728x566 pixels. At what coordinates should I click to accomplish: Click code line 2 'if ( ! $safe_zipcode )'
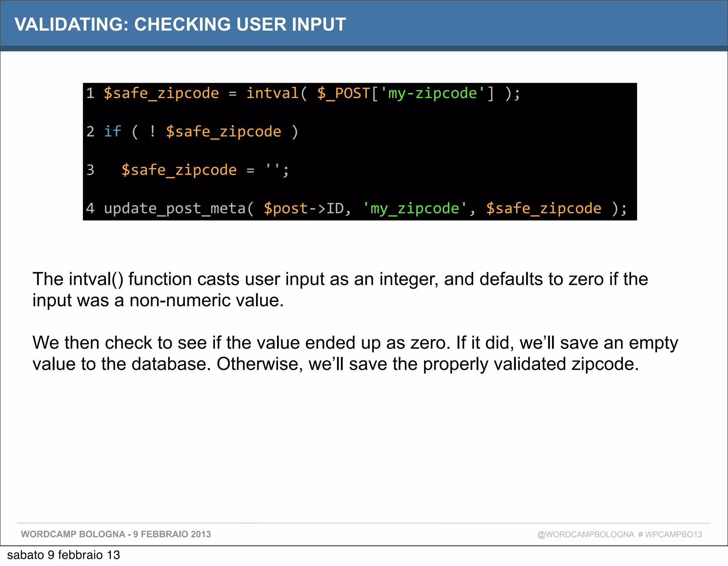(x=192, y=132)
